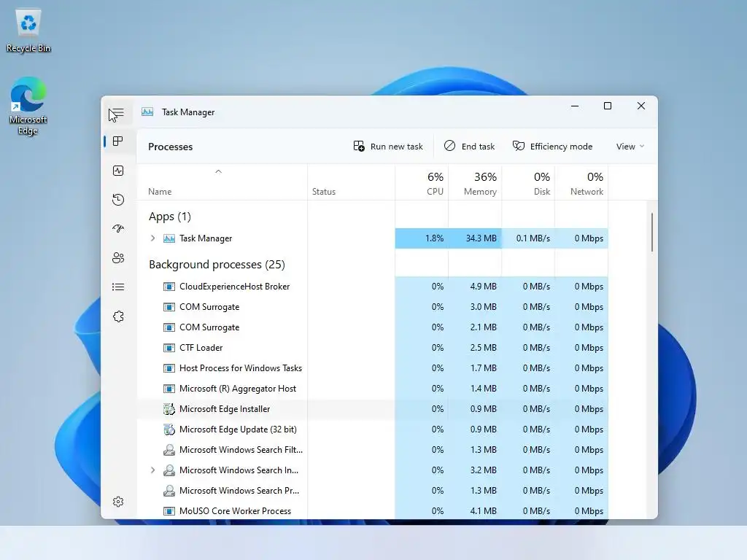Click Task Manager's 1.8% CPU cell

pyautogui.click(x=422, y=238)
